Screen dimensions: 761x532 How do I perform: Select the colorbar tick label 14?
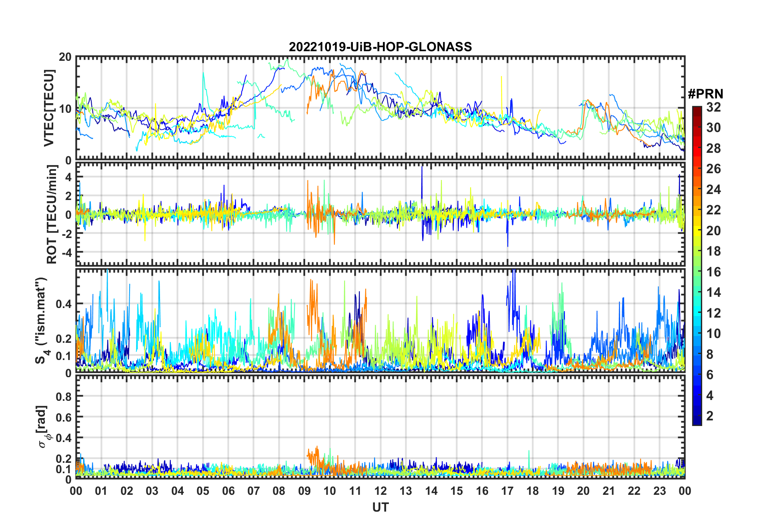click(x=713, y=292)
